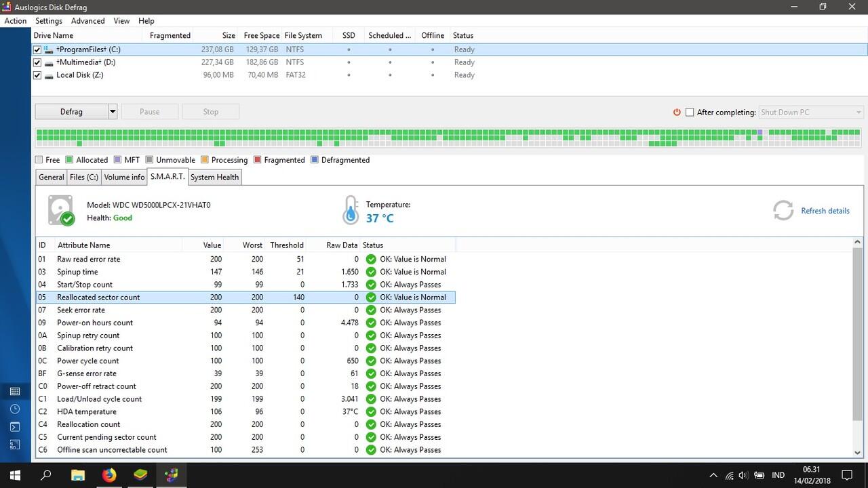Click the Refresh details link
868x488 pixels.
[x=825, y=211]
